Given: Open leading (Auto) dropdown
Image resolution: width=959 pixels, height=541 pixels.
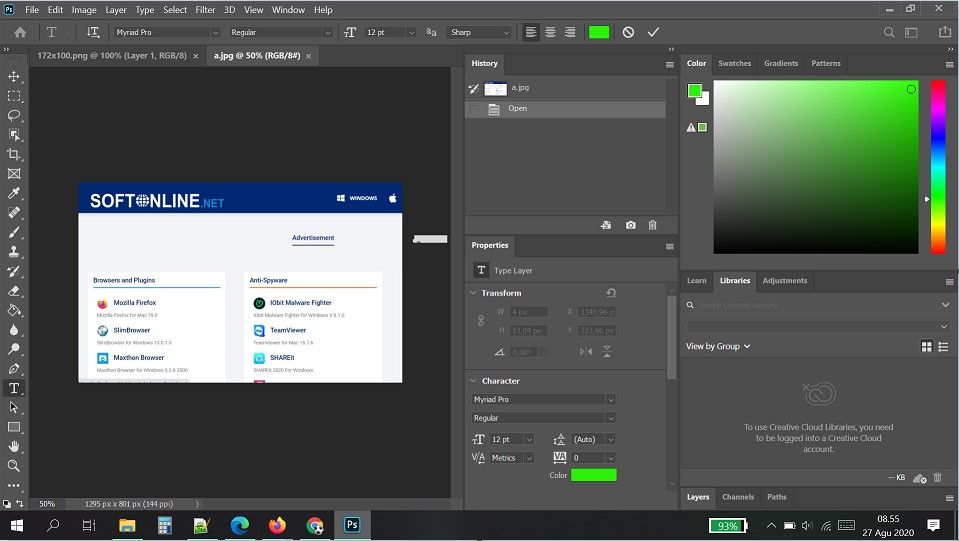Looking at the screenshot, I should (x=610, y=440).
